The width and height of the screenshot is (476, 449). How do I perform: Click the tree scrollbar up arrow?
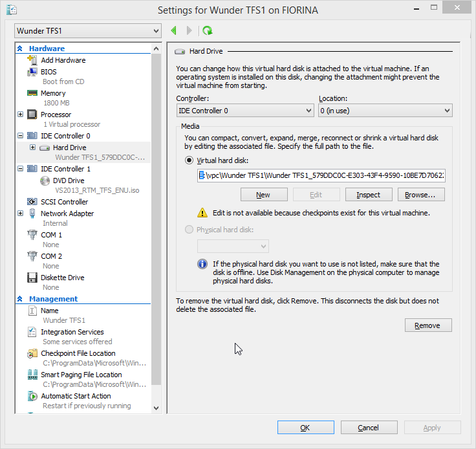[157, 49]
